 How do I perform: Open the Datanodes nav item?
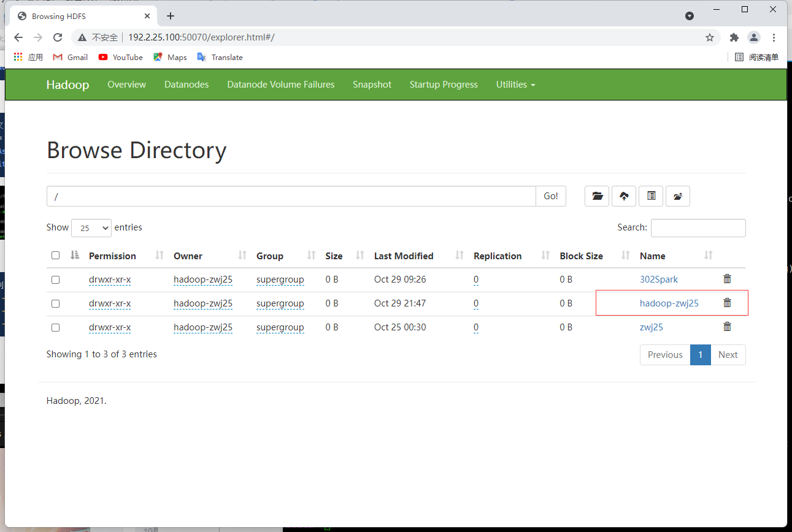coord(186,85)
